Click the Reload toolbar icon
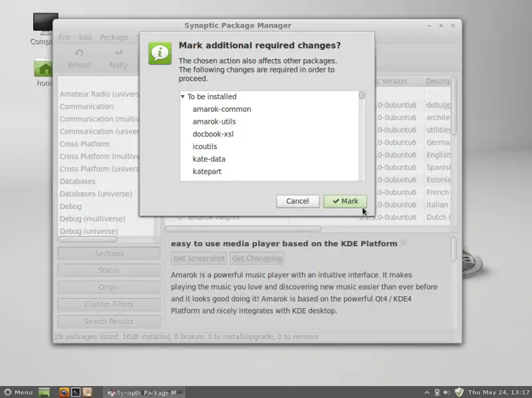Image resolution: width=532 pixels, height=398 pixels. click(x=79, y=53)
